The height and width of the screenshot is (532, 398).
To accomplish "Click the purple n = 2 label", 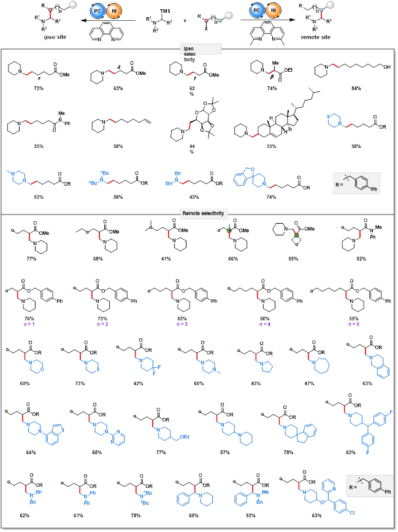I will (x=102, y=324).
